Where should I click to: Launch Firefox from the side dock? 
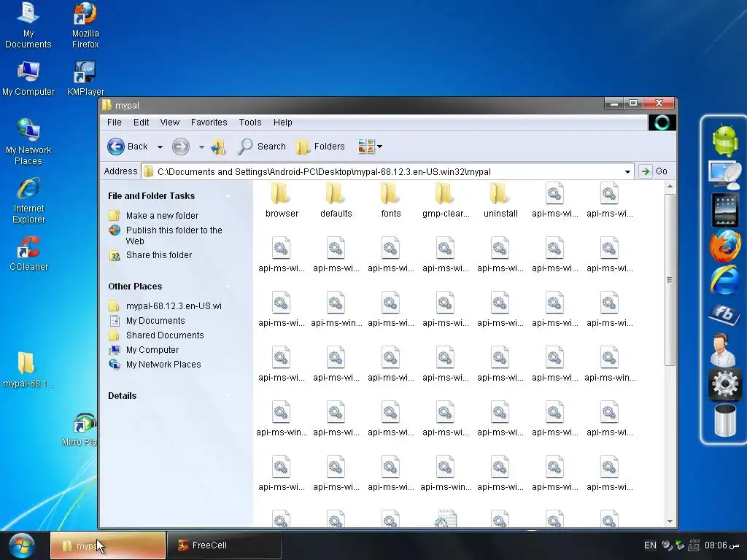[x=724, y=245]
